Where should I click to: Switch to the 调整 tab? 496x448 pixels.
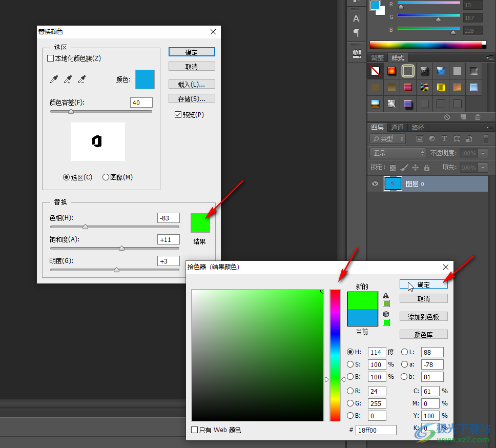[377, 57]
